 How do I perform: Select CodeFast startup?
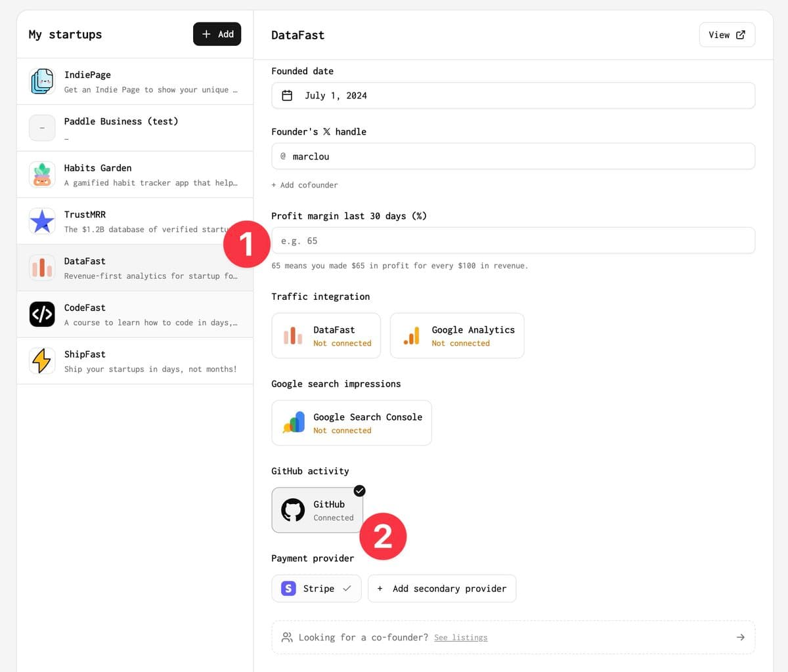pyautogui.click(x=135, y=314)
